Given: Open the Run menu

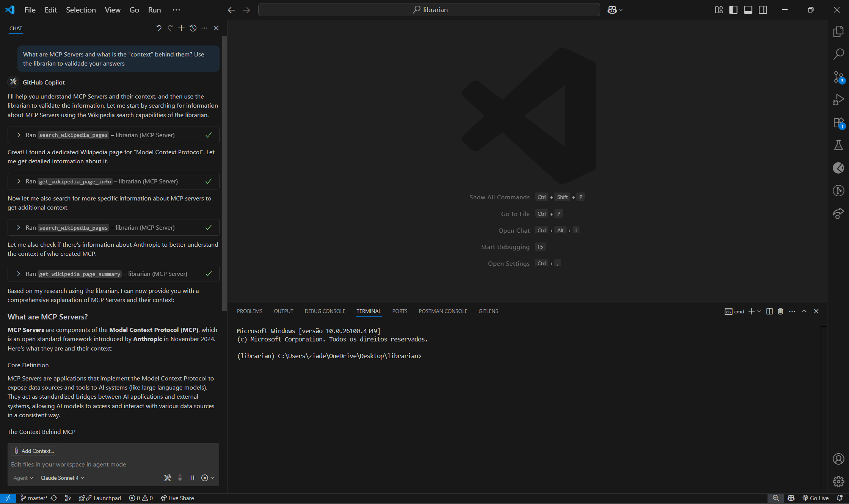Looking at the screenshot, I should point(154,10).
